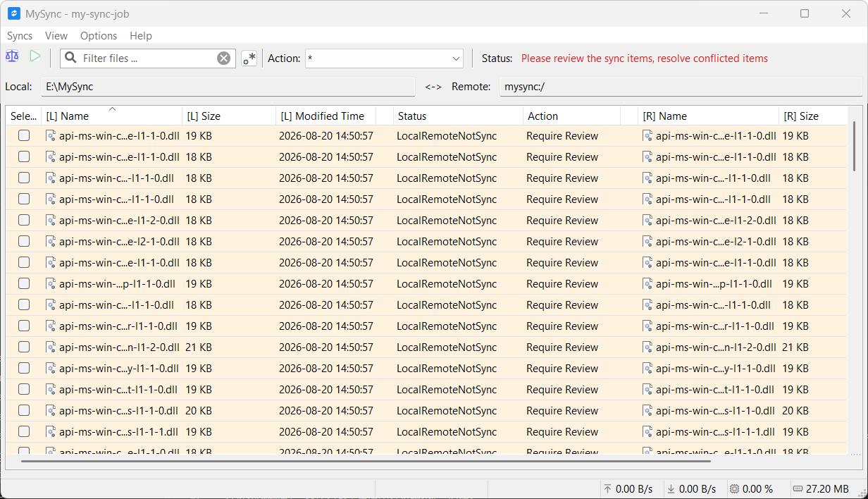
Task: Click LocalRemoteNotSync in the s-l1-1-1.dll row
Action: 447,432
